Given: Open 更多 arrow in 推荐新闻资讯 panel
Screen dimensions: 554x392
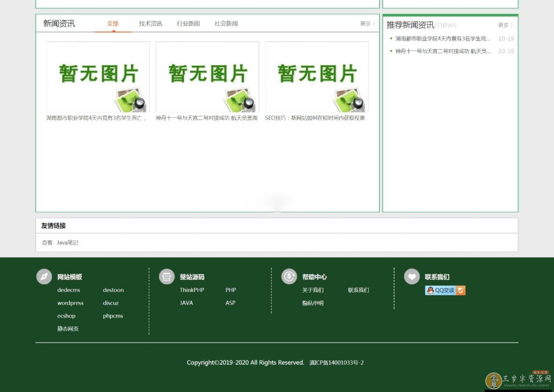Looking at the screenshot, I should [505, 25].
